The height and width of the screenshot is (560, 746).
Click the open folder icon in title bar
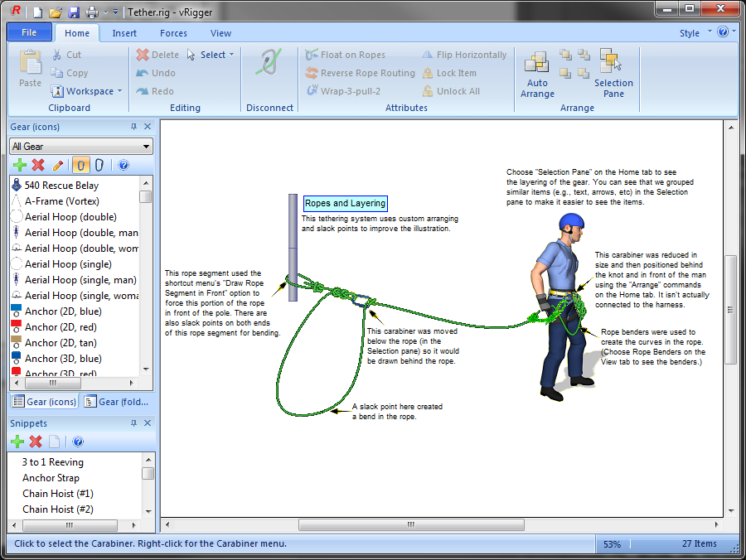[x=56, y=12]
